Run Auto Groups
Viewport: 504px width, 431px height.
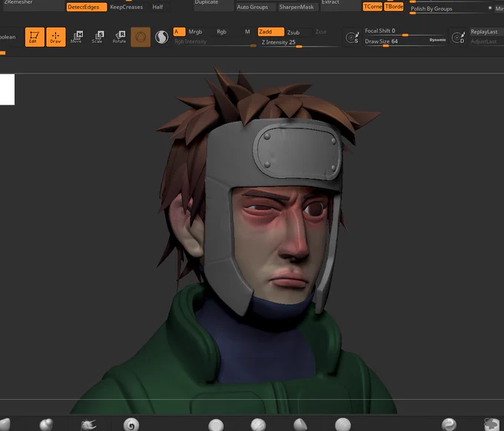coord(256,7)
